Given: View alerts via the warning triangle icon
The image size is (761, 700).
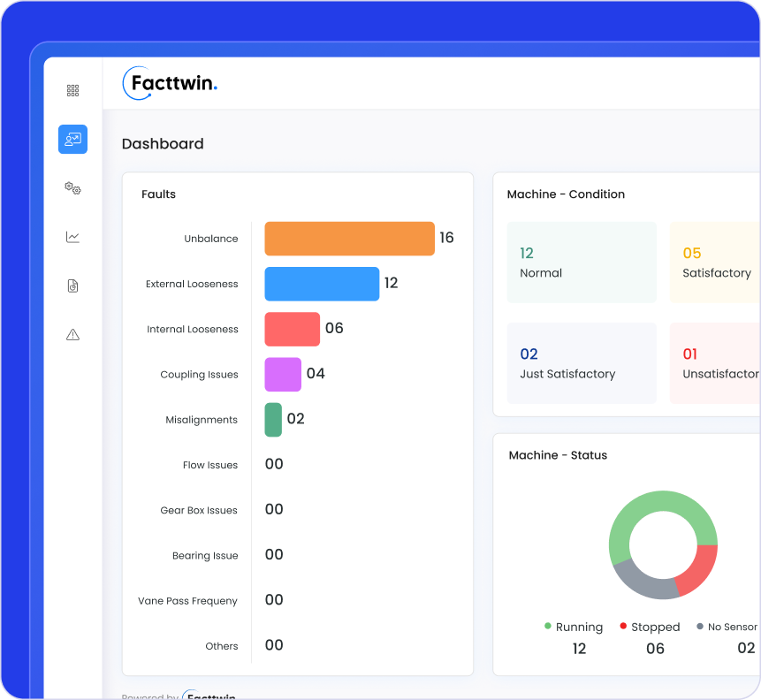Looking at the screenshot, I should 72,334.
